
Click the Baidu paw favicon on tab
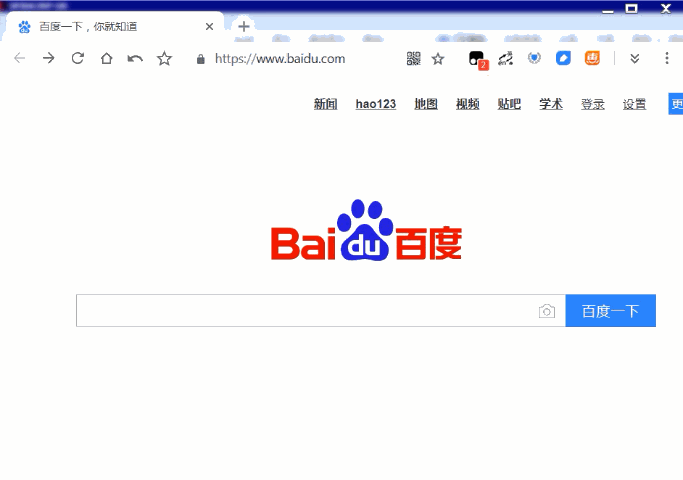24,27
